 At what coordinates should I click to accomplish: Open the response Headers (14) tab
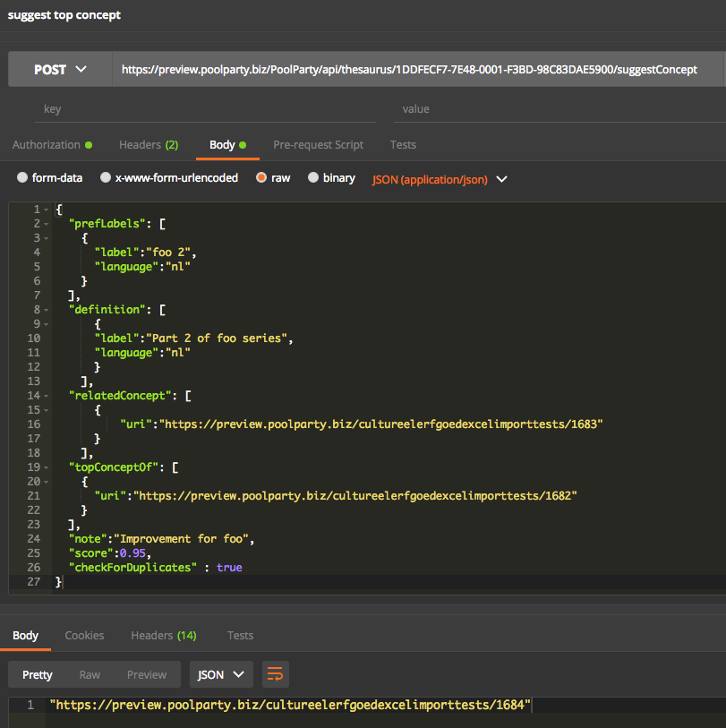coord(163,636)
